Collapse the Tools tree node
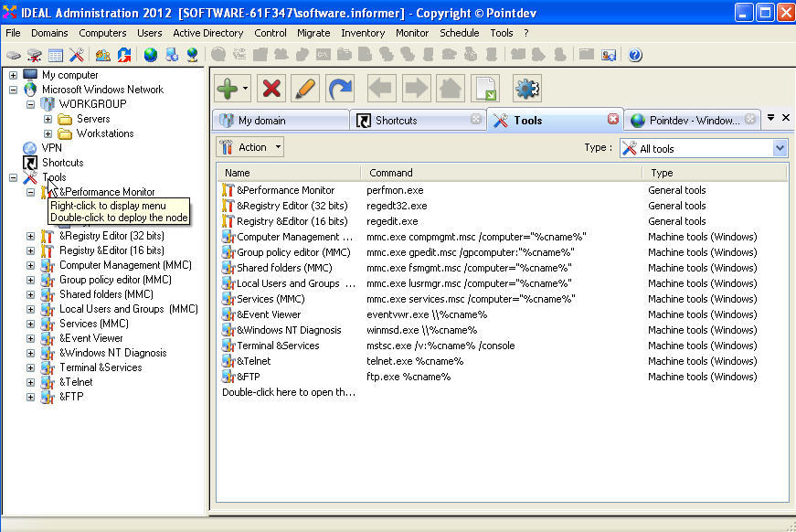The height and width of the screenshot is (532, 796). pyautogui.click(x=13, y=177)
